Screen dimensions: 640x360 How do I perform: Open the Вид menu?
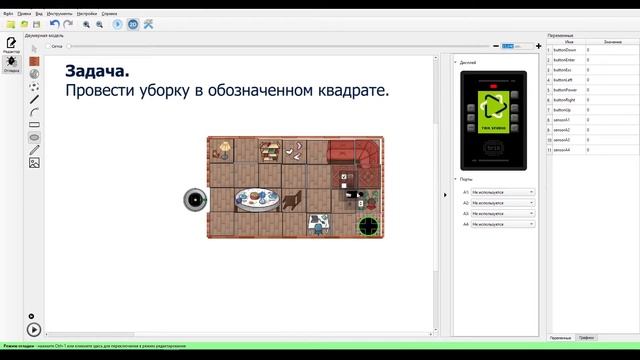click(39, 14)
